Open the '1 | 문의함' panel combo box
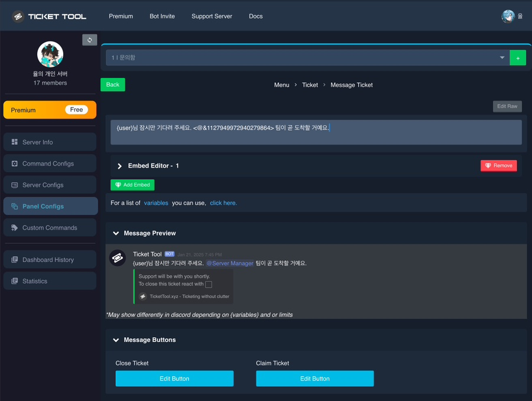Viewport: 532px width, 401px height. 308,58
